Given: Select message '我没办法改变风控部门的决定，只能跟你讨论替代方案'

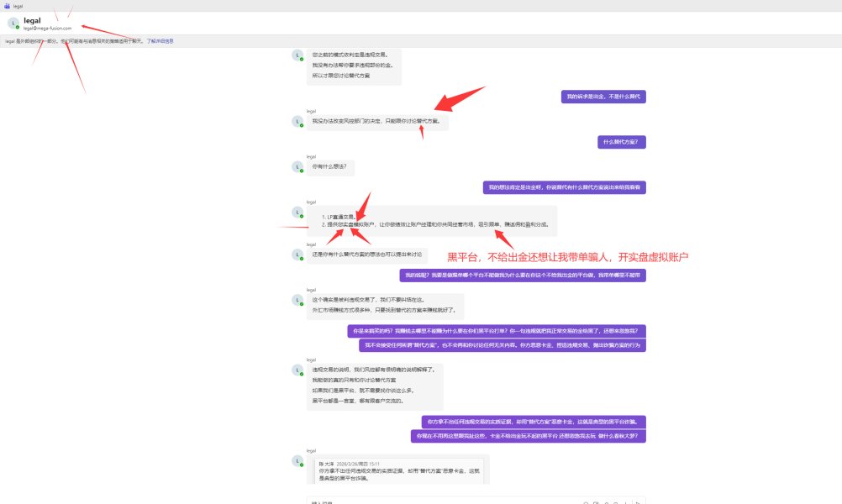Looking at the screenshot, I should [x=377, y=121].
